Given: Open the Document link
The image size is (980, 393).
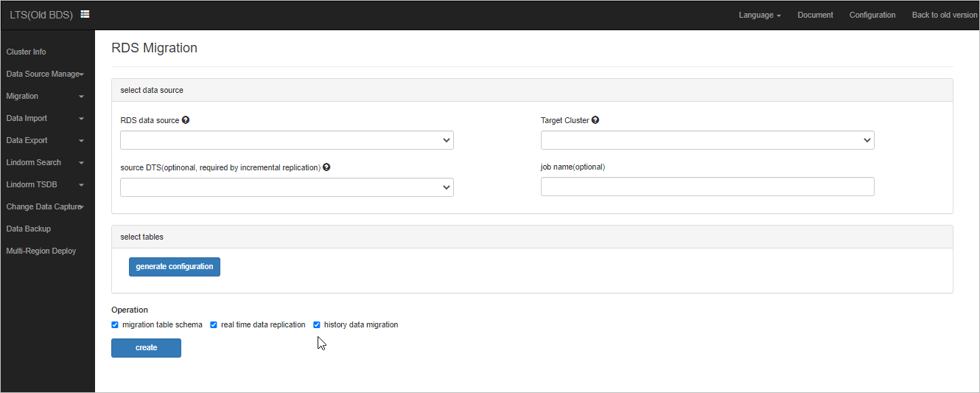Looking at the screenshot, I should [815, 15].
